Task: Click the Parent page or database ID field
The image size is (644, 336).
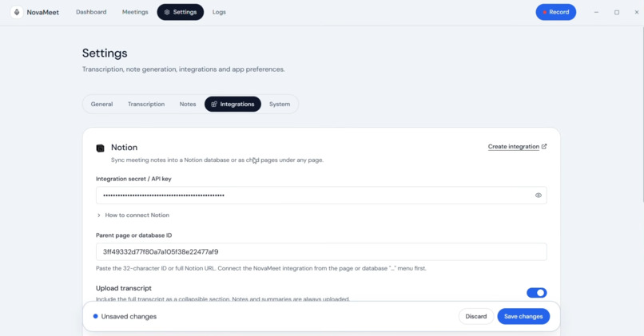Action: 321,252
